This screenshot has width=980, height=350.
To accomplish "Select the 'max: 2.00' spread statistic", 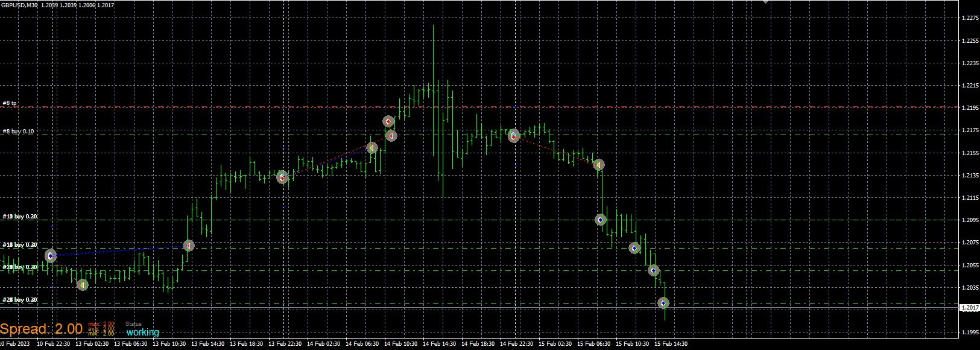I will click(101, 324).
